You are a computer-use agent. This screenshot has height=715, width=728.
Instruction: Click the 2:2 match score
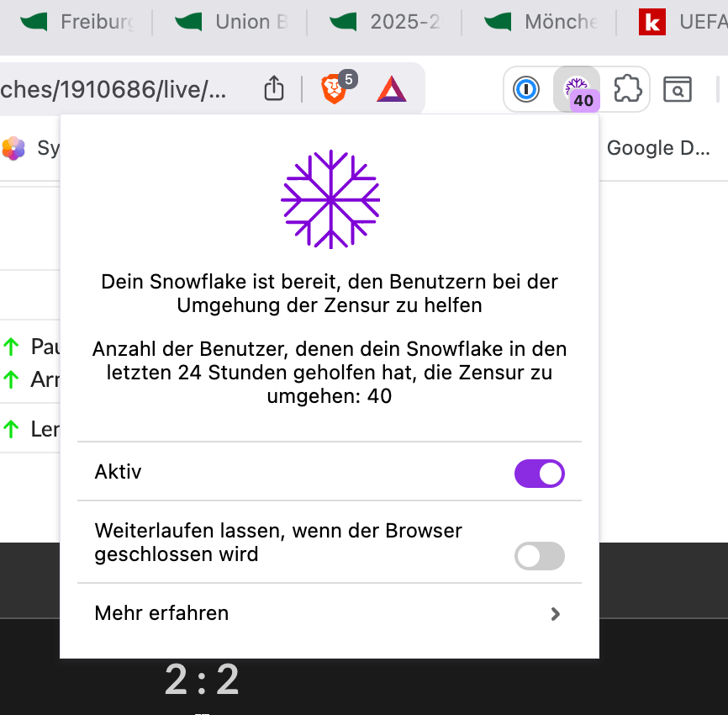[202, 680]
